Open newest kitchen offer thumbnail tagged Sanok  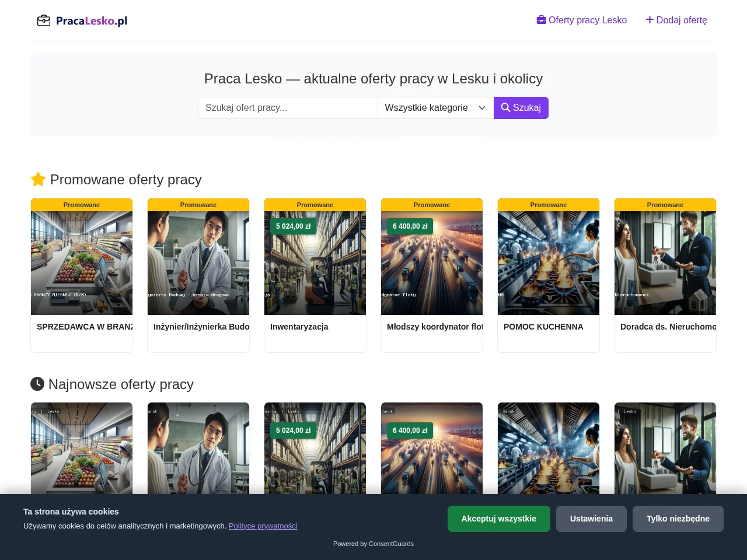[549, 448]
